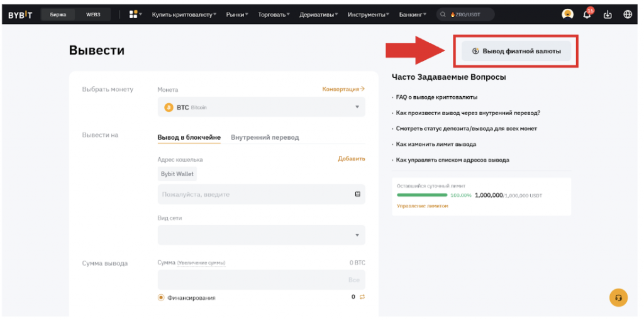The width and height of the screenshot is (644, 320).
Task: Open the Управление лимитом link
Action: 422,206
